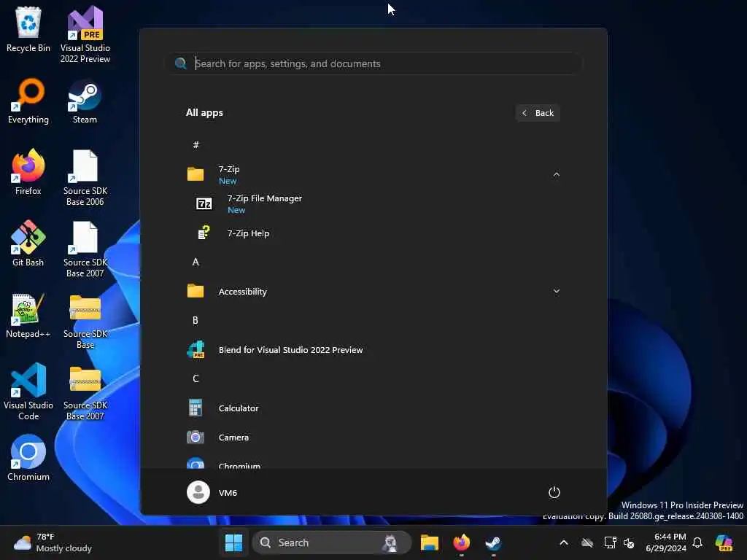Jump via the A letter header

pyautogui.click(x=196, y=262)
